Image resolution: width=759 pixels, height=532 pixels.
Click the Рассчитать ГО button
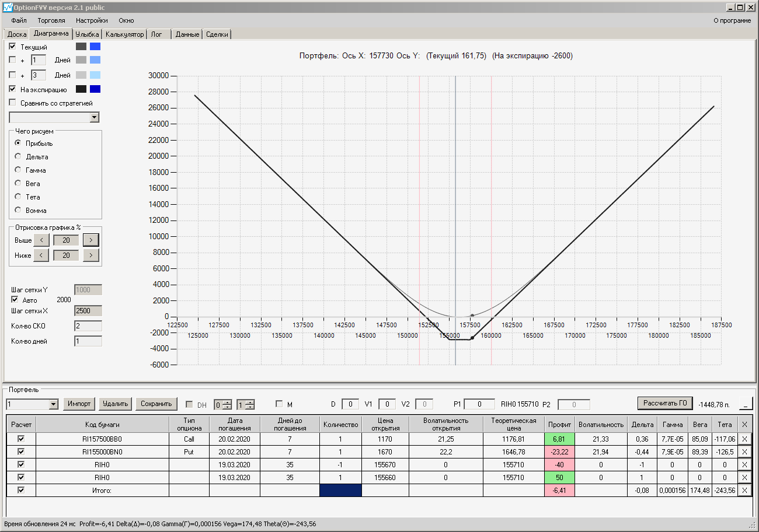(x=665, y=403)
